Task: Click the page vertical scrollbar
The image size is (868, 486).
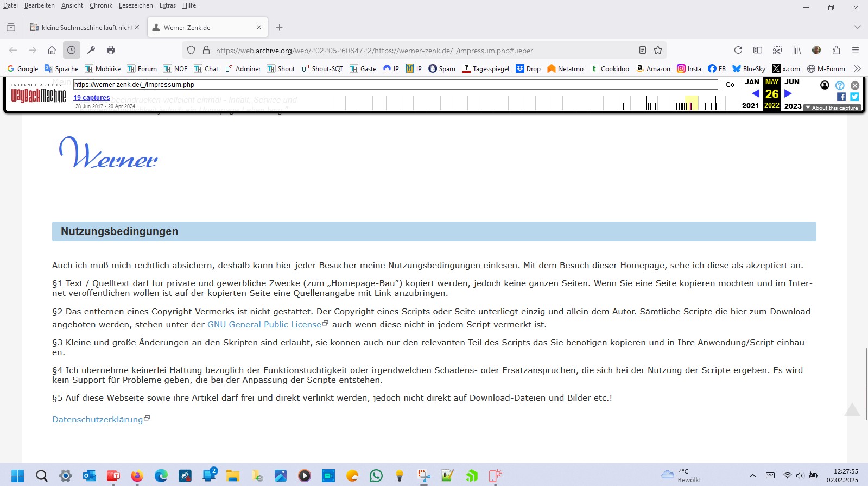Action: pyautogui.click(x=866, y=383)
